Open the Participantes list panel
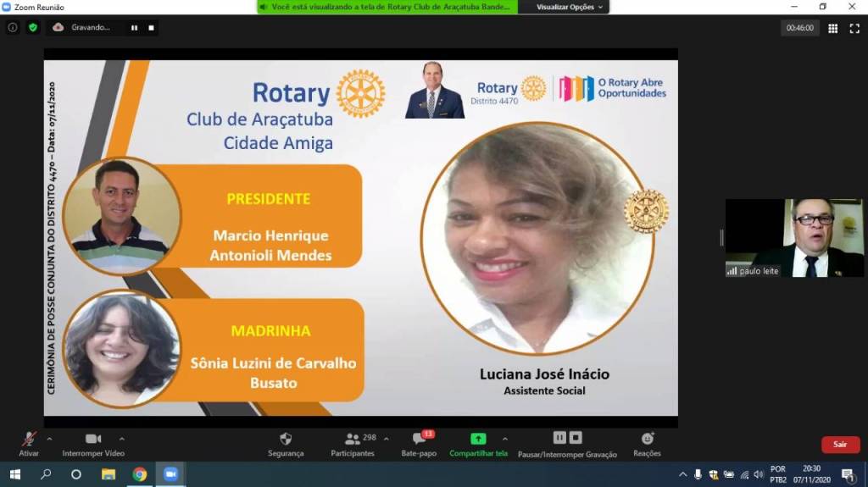The width and height of the screenshot is (868, 487). [353, 440]
